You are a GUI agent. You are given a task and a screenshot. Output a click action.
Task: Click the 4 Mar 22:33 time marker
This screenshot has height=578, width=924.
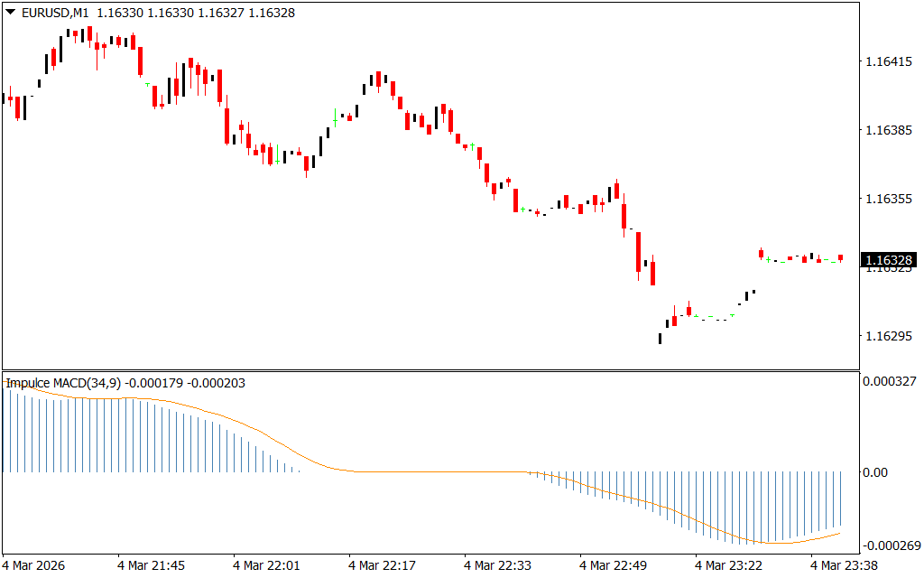point(497,565)
